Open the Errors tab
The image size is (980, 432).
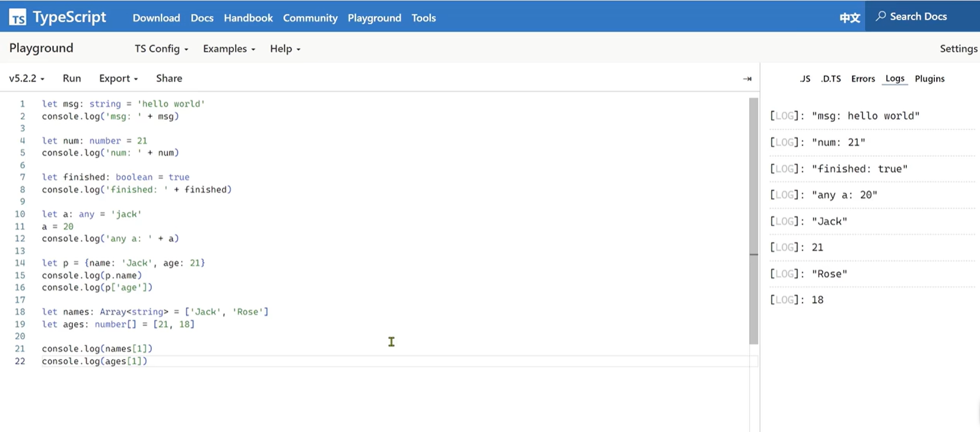tap(862, 78)
